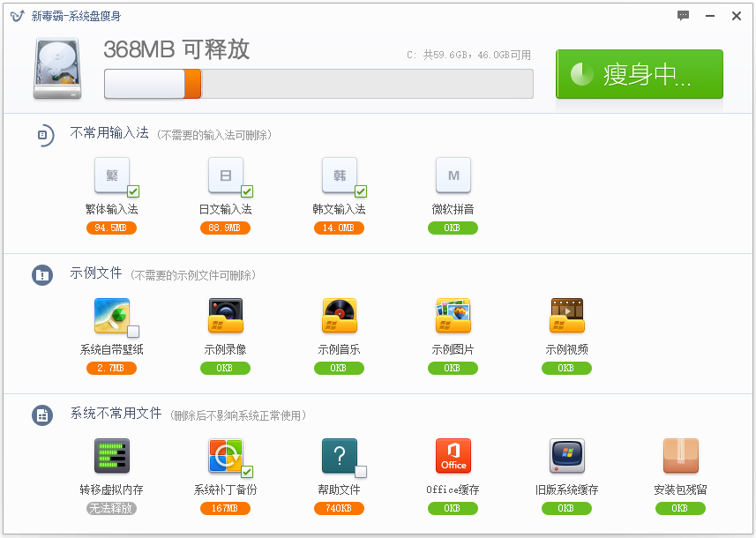This screenshot has height=538, width=756.
Task: Click the orange releasable segment of bar
Action: (x=193, y=84)
